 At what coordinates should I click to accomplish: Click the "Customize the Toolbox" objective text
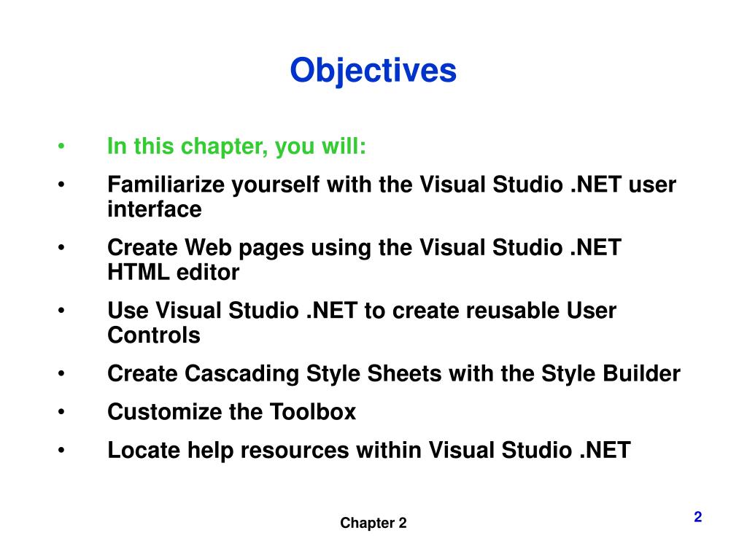click(x=231, y=412)
